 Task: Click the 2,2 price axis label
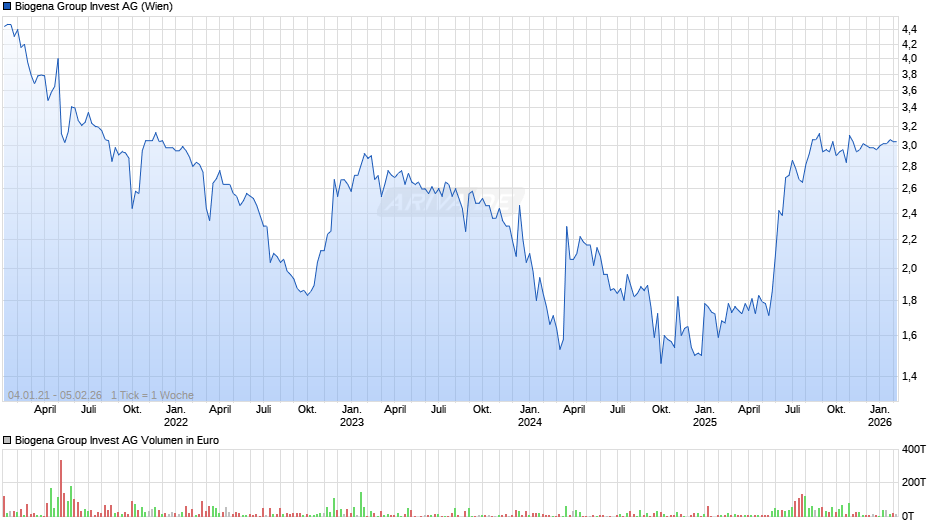909,239
